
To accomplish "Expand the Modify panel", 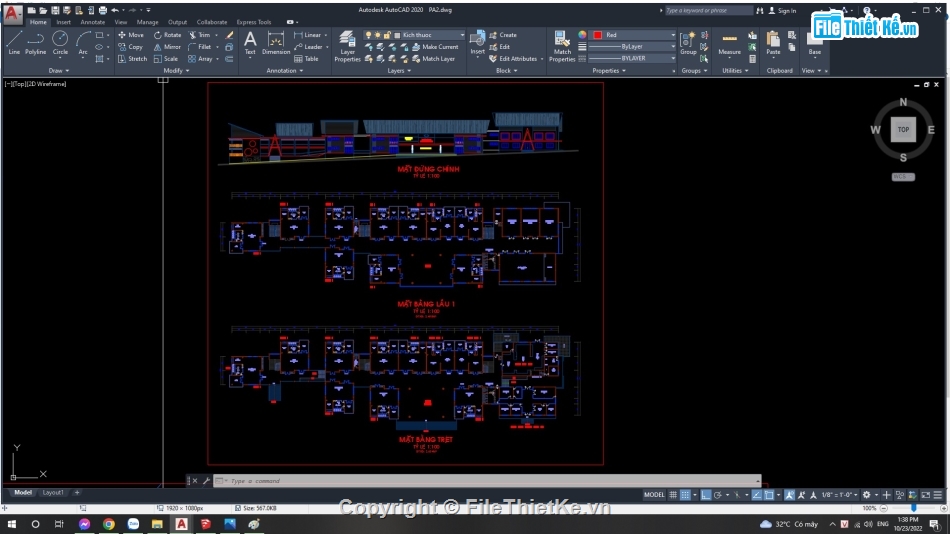I will (x=176, y=71).
